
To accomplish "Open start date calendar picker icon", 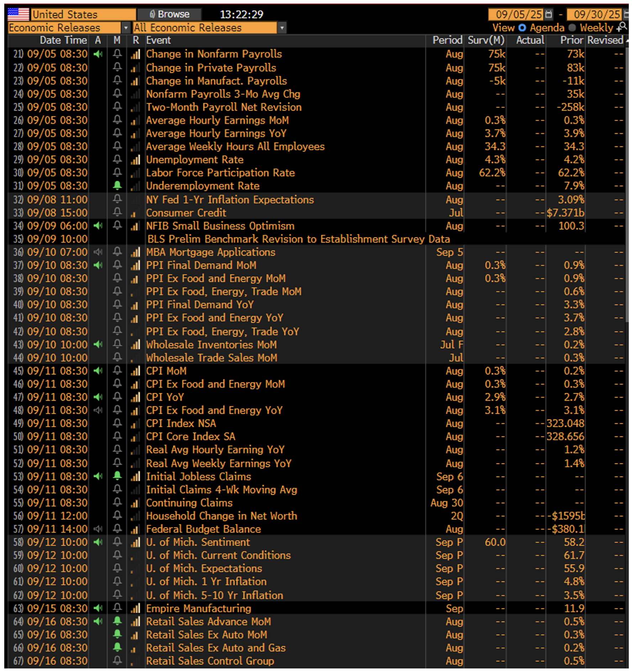I will [x=549, y=14].
